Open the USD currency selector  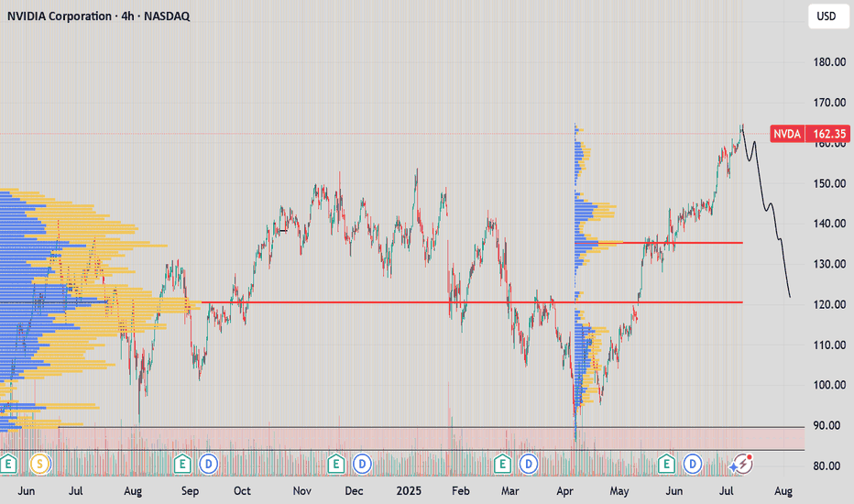[827, 16]
